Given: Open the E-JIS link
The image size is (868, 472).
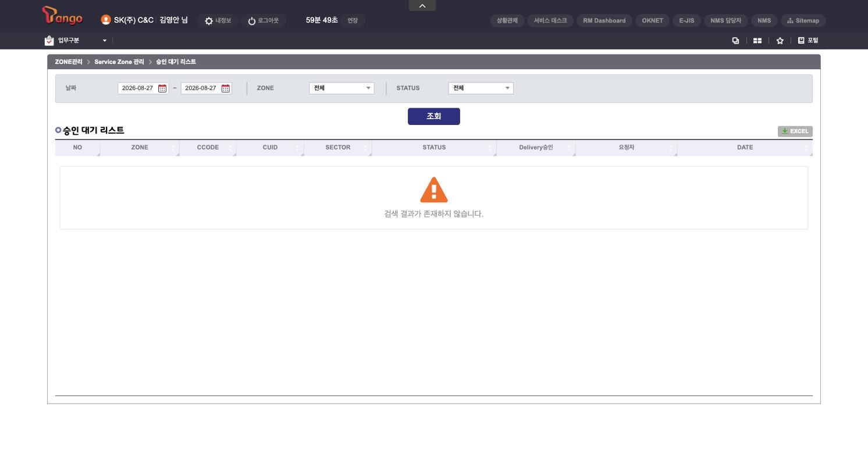Looking at the screenshot, I should (687, 21).
